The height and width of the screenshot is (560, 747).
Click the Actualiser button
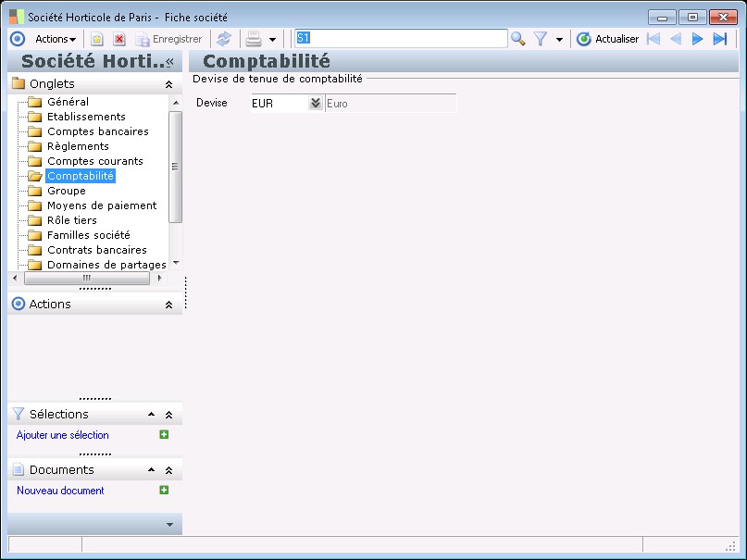(x=607, y=39)
